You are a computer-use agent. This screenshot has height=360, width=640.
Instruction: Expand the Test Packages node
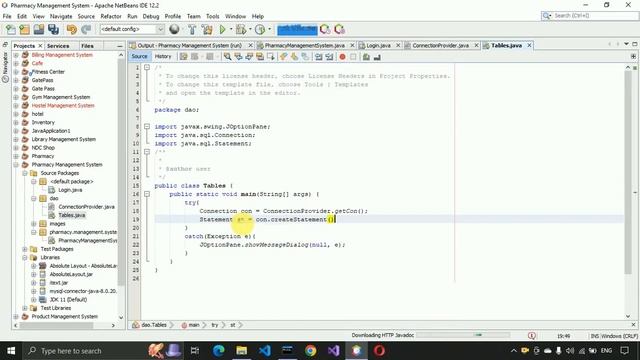(25, 249)
